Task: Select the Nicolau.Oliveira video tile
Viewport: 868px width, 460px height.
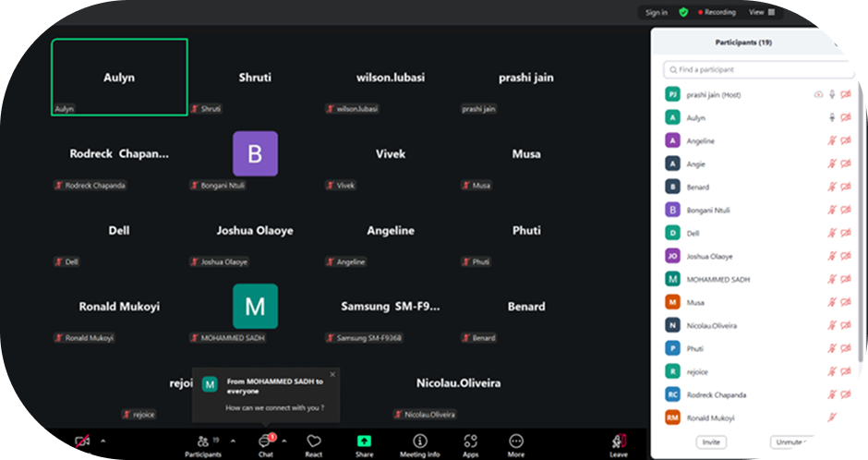Action: [459, 383]
